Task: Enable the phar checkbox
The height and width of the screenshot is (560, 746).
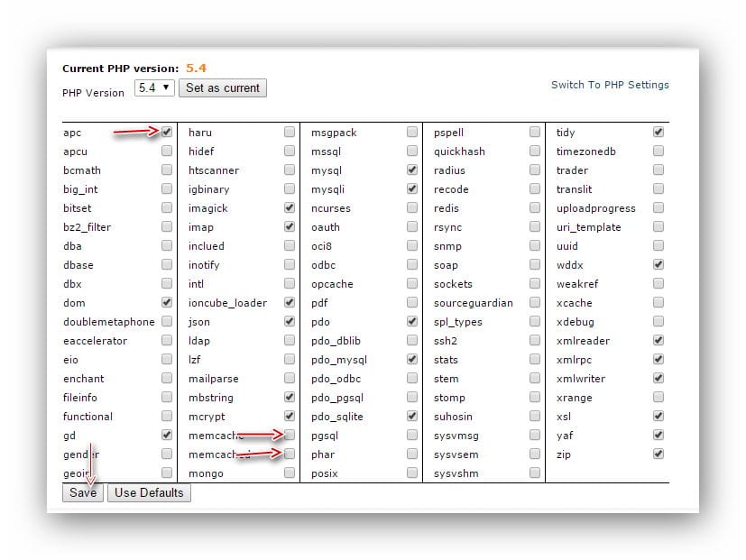Action: [412, 454]
